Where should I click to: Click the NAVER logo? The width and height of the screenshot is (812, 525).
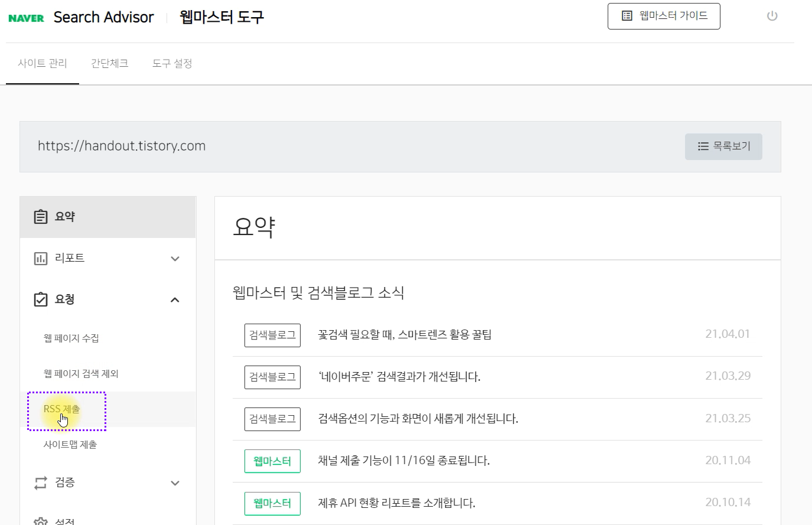pyautogui.click(x=27, y=18)
